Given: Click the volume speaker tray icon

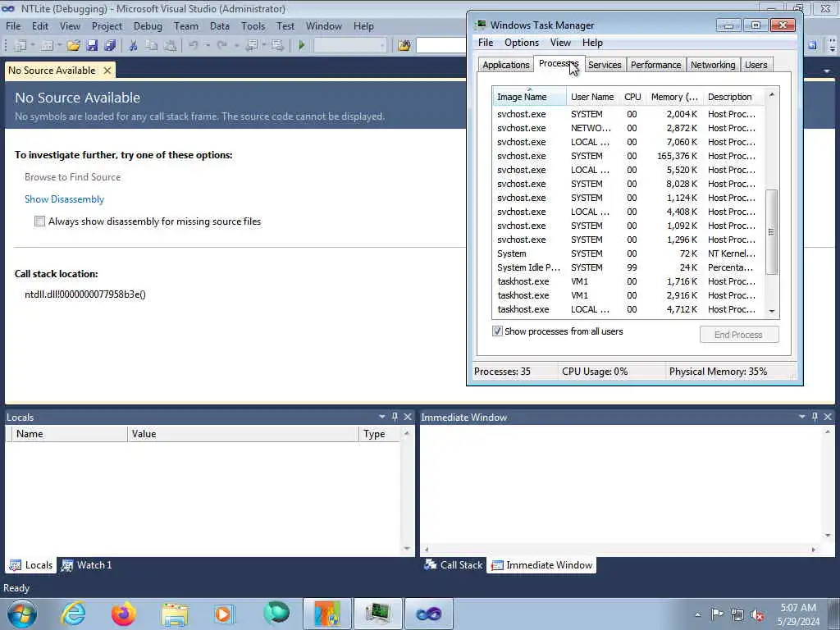Looking at the screenshot, I should (x=757, y=614).
